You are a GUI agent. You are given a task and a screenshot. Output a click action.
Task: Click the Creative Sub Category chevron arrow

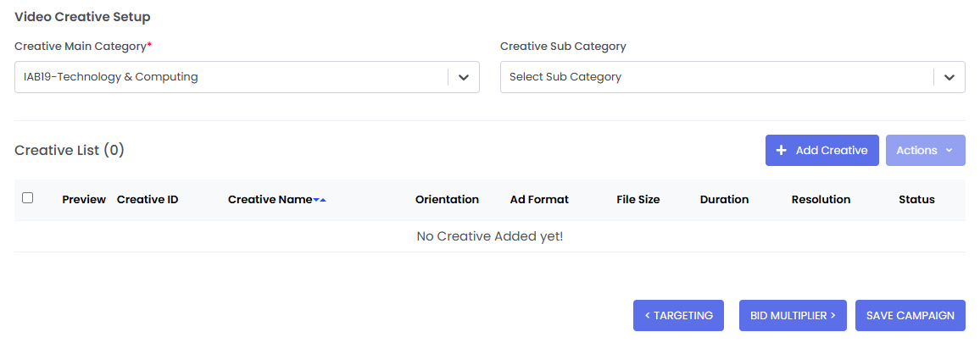click(949, 77)
